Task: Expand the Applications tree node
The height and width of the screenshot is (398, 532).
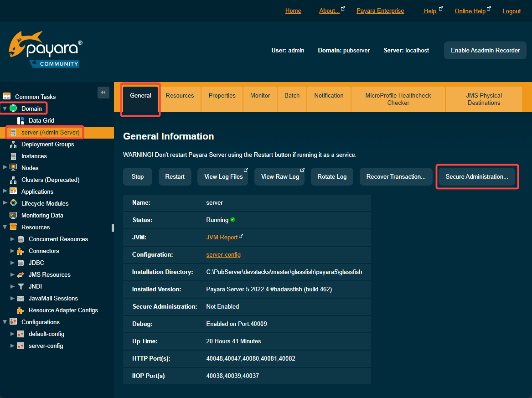Action: coord(5,191)
